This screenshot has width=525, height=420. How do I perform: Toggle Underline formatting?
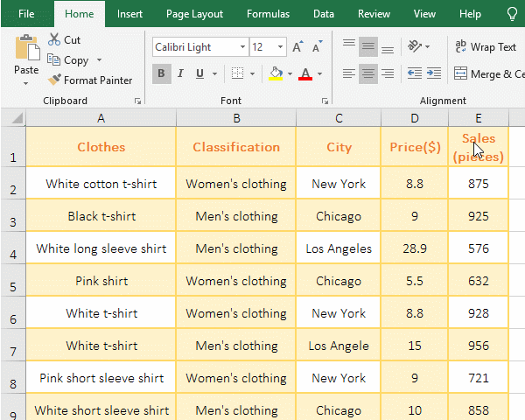(x=199, y=73)
